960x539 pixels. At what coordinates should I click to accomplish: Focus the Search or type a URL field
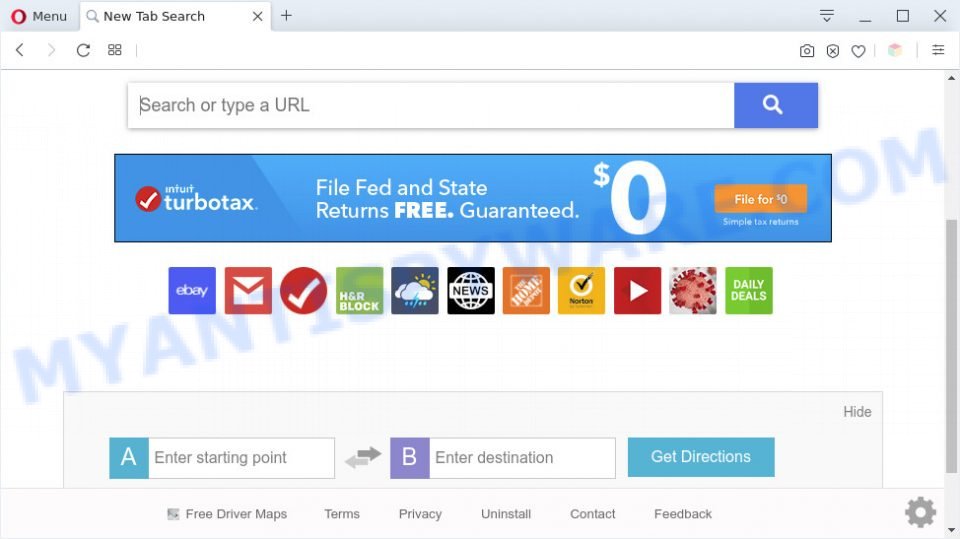(431, 105)
